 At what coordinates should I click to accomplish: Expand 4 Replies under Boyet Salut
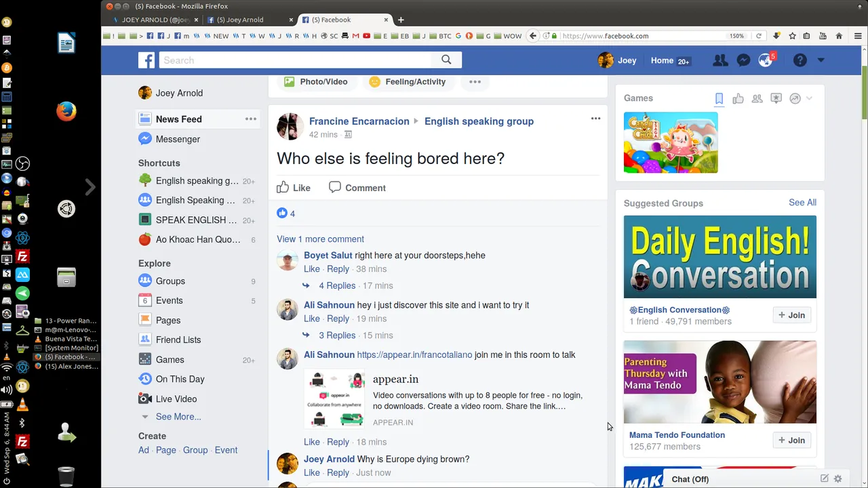coord(337,285)
